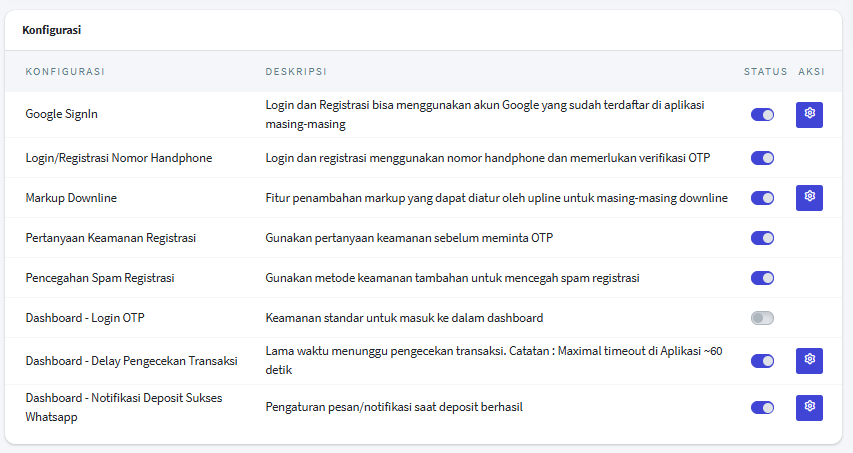This screenshot has height=453, width=853.
Task: Click the KONFIGURASI column header
Action: click(x=65, y=71)
